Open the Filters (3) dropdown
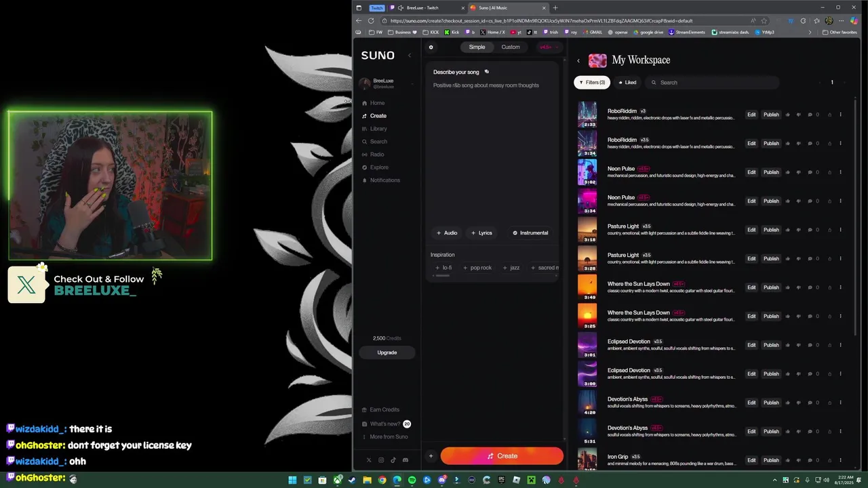 (x=592, y=83)
